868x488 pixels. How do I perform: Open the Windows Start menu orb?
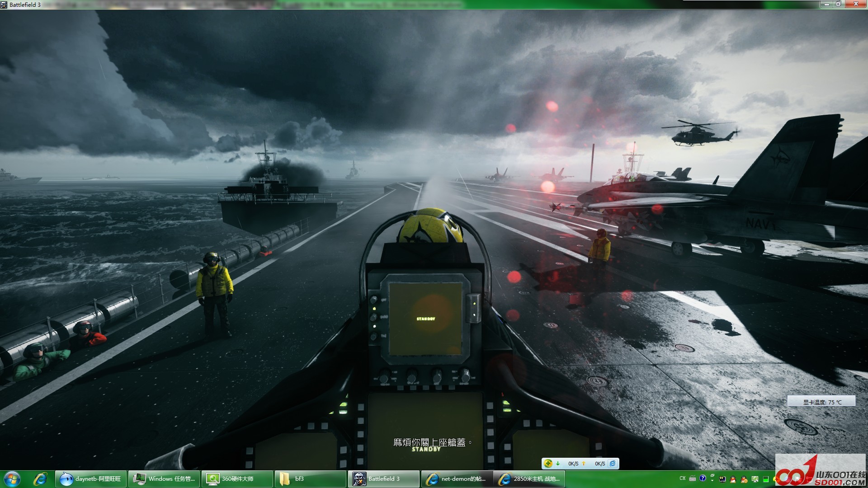[12, 479]
